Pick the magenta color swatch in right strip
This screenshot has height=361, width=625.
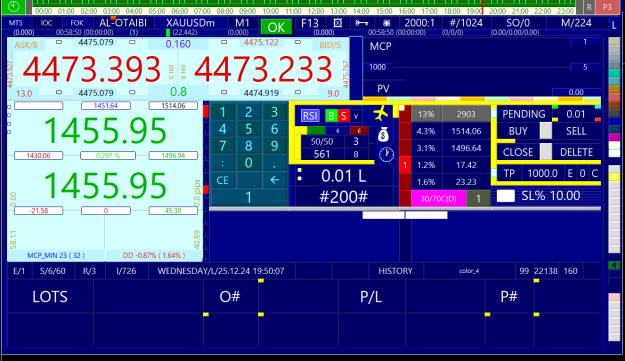pos(614,137)
